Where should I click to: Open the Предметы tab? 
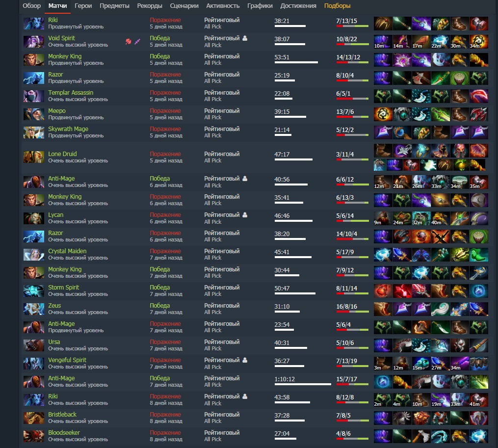(114, 6)
